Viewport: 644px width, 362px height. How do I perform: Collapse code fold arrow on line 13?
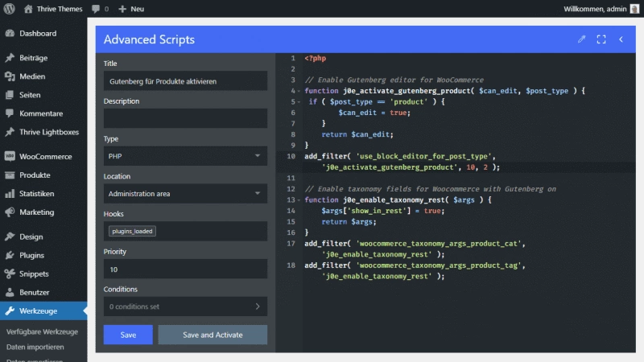[x=299, y=200]
